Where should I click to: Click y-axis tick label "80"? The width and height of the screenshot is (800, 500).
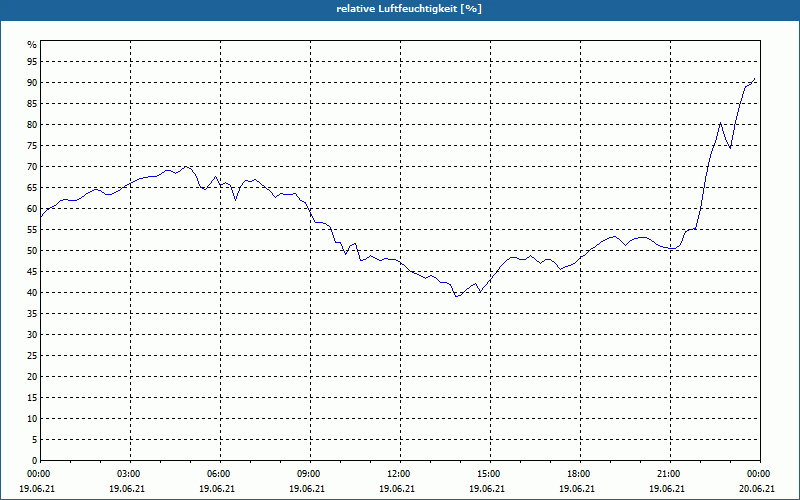(32, 124)
